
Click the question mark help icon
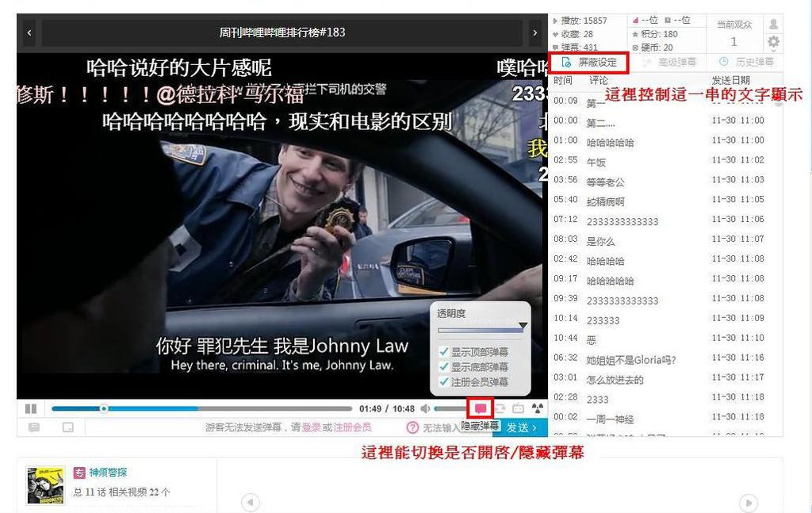pyautogui.click(x=412, y=427)
